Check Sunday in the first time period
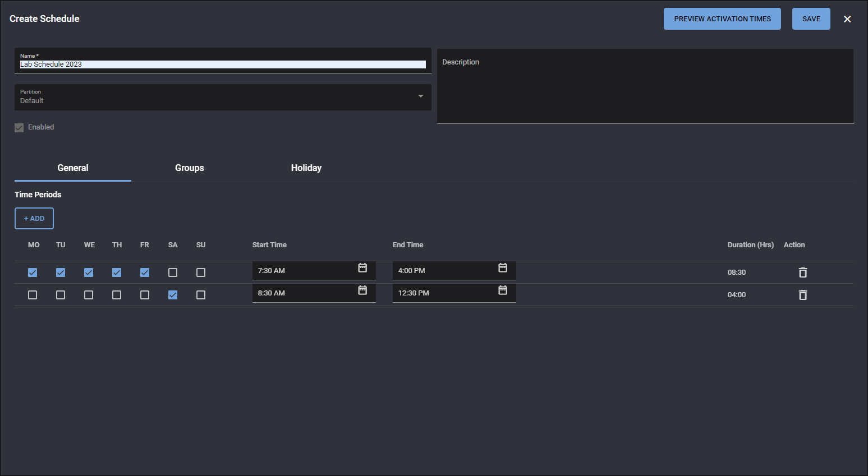Viewport: 868px width, 476px height. 201,272
